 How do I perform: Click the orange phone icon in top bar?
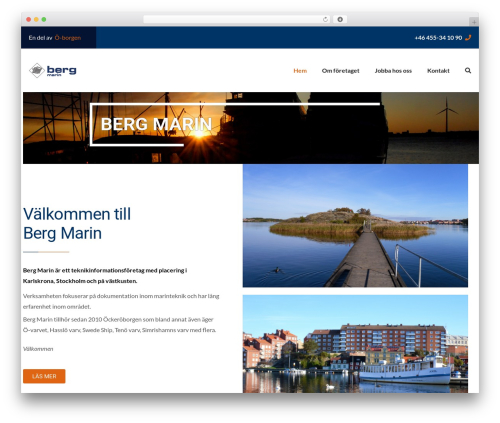point(468,38)
